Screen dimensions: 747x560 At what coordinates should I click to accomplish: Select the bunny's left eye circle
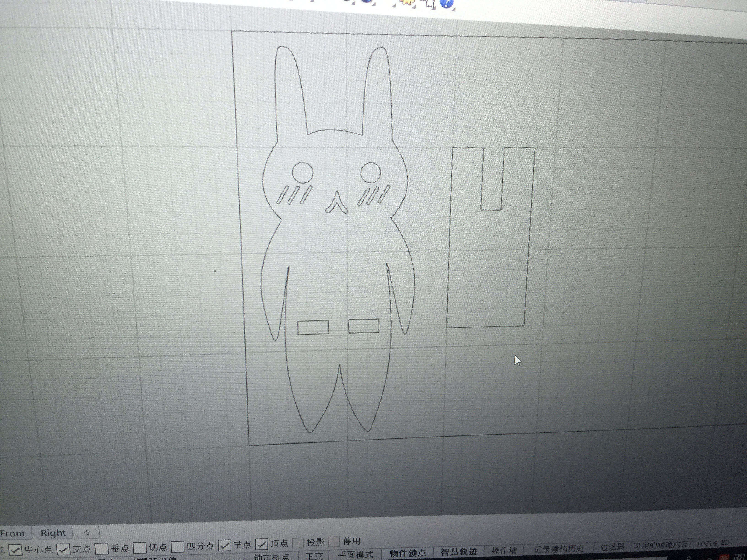click(x=303, y=172)
